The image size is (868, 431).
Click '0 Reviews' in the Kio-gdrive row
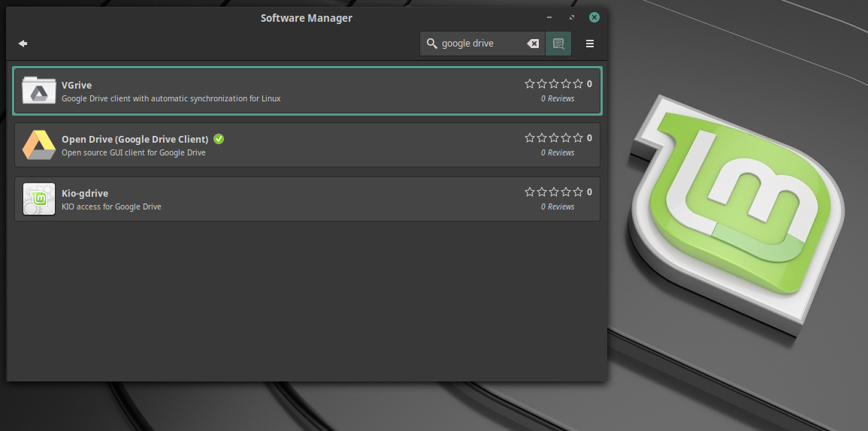558,206
